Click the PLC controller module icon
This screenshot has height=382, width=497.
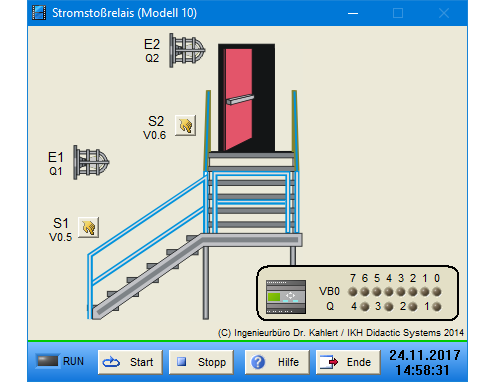coord(286,297)
